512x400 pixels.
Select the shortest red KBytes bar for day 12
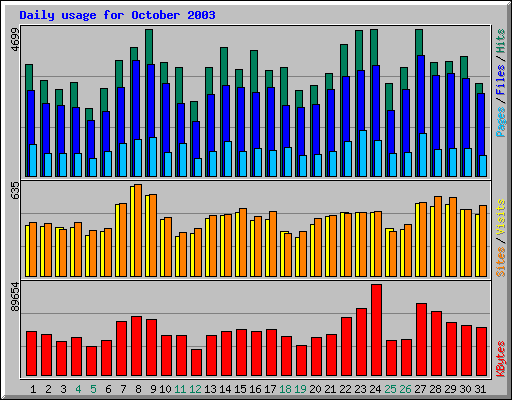[197, 363]
